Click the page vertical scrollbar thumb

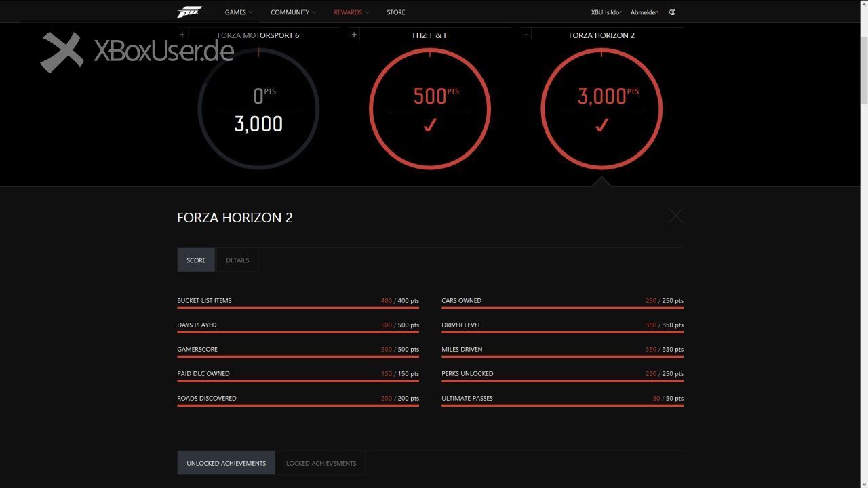click(x=864, y=70)
